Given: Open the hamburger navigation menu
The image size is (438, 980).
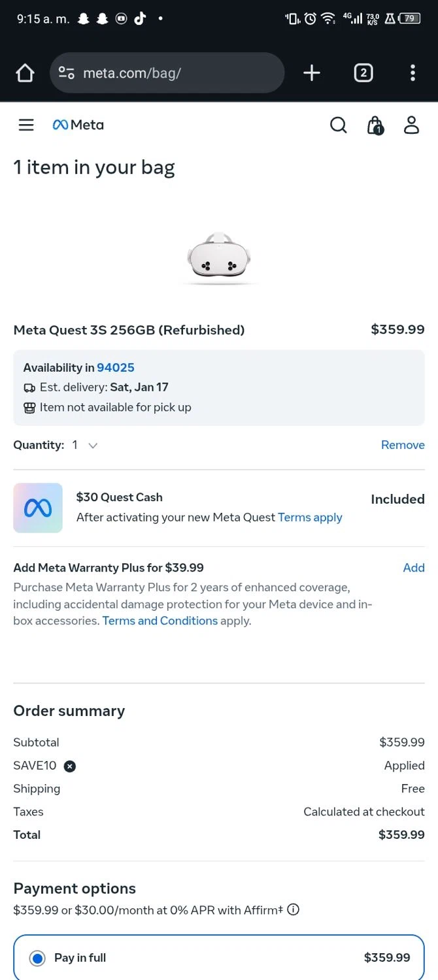Looking at the screenshot, I should 26,125.
